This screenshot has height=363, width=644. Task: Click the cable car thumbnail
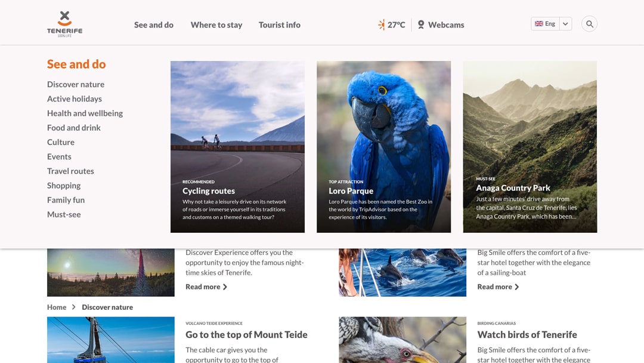110,340
